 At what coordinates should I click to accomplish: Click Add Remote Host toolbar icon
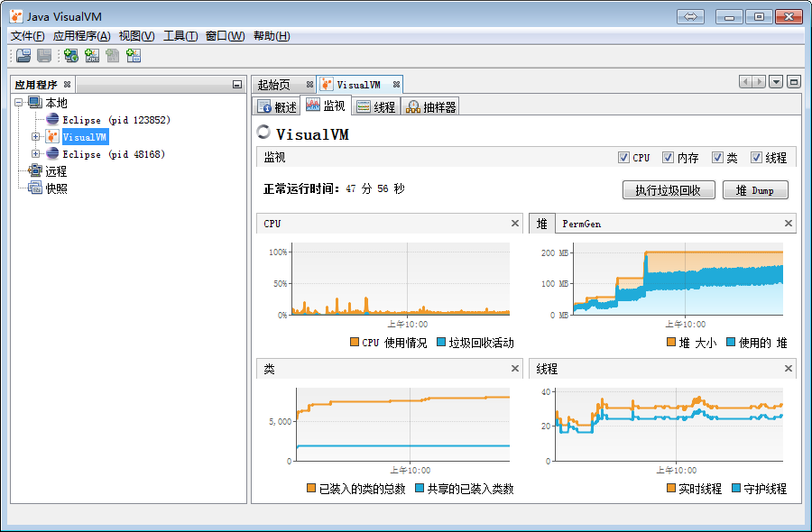[x=71, y=55]
